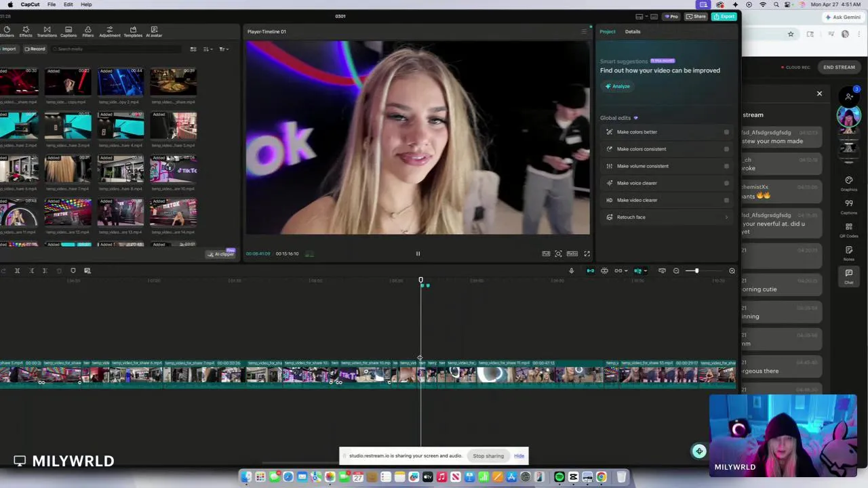
Task: Open the aspect Ratio selector under player
Action: point(572,253)
